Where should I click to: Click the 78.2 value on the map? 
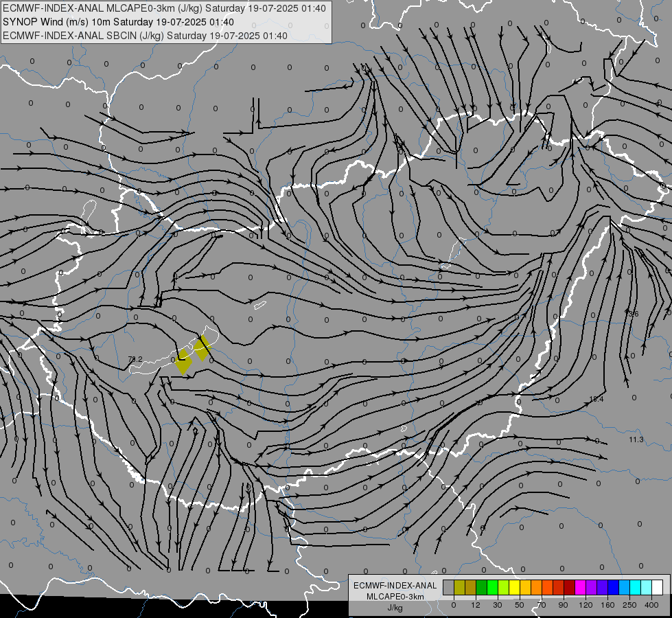(135, 359)
